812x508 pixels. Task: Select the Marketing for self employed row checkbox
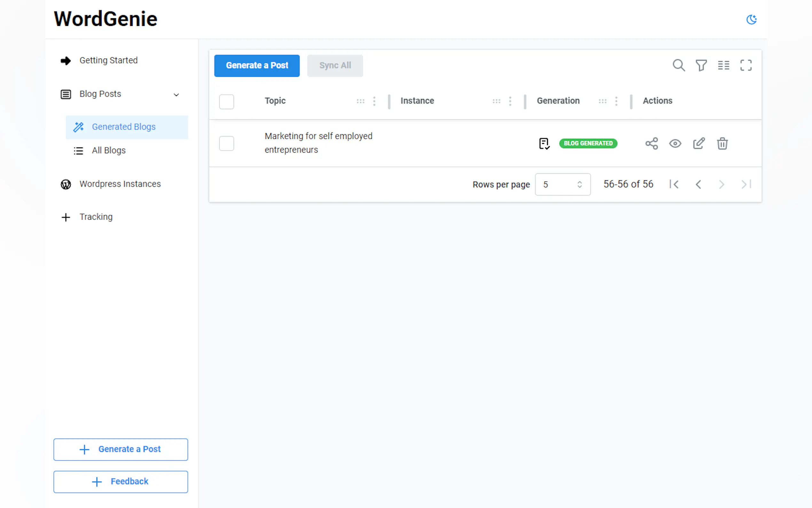227,143
